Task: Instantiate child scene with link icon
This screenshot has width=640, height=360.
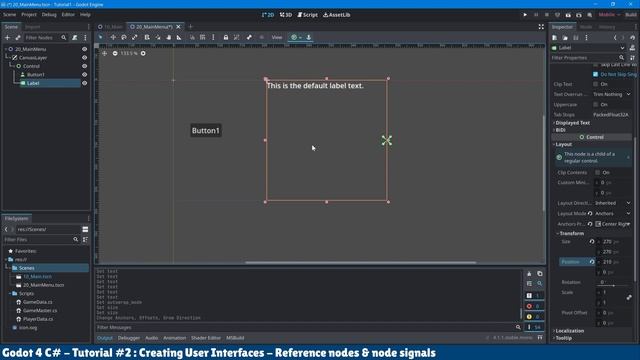Action: tap(18, 38)
